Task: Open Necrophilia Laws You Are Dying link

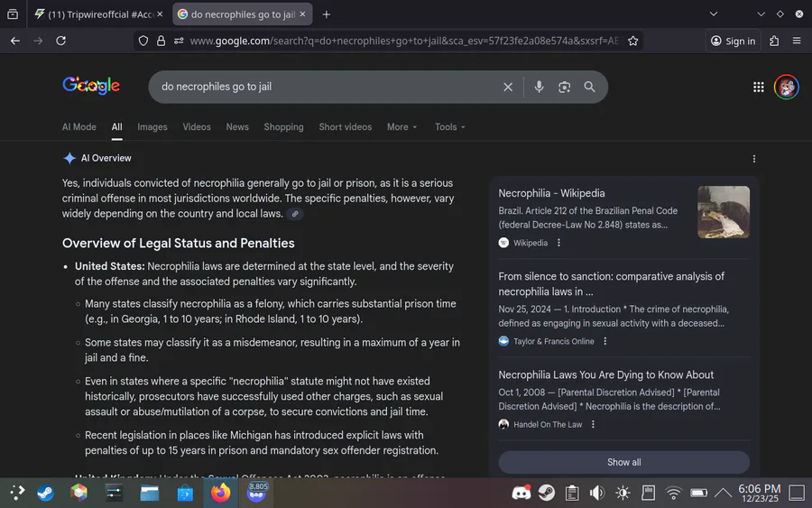Action: pos(606,375)
